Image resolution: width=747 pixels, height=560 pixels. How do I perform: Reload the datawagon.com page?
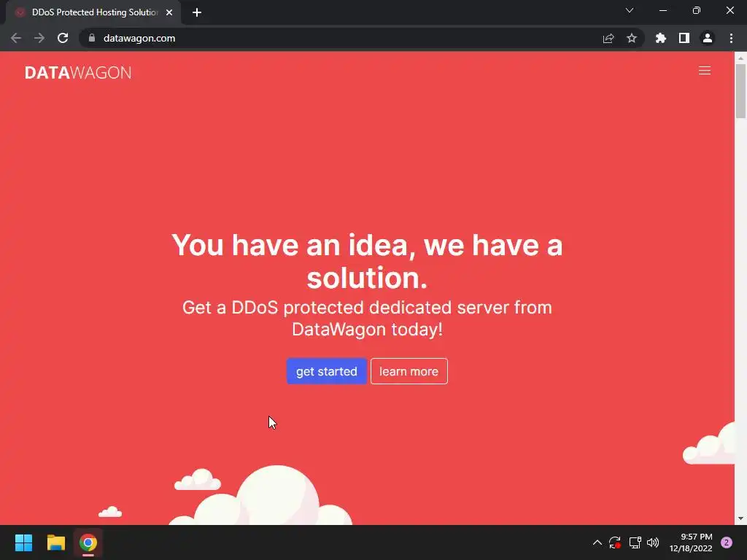[63, 38]
